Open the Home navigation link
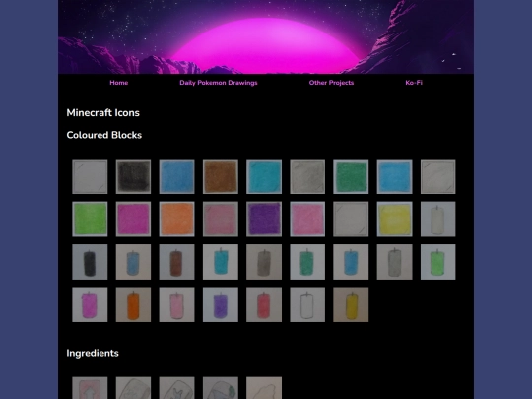This screenshot has width=532, height=399. tap(119, 83)
